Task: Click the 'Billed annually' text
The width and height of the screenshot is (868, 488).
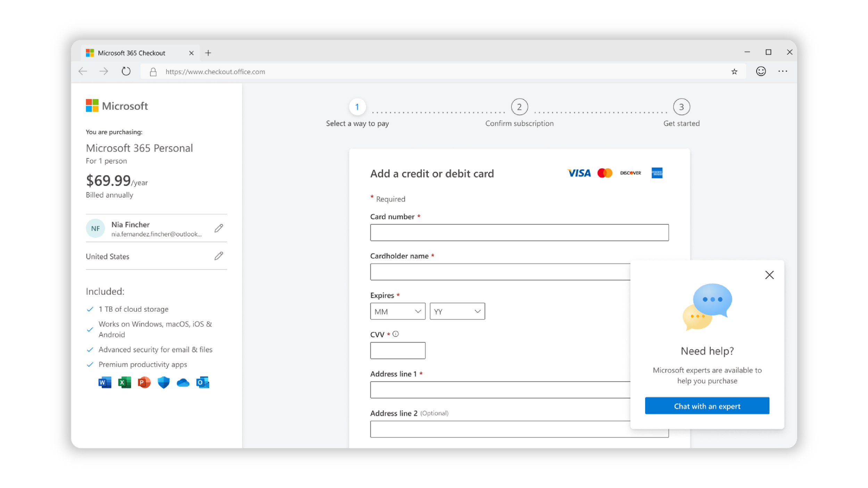Action: click(x=109, y=195)
